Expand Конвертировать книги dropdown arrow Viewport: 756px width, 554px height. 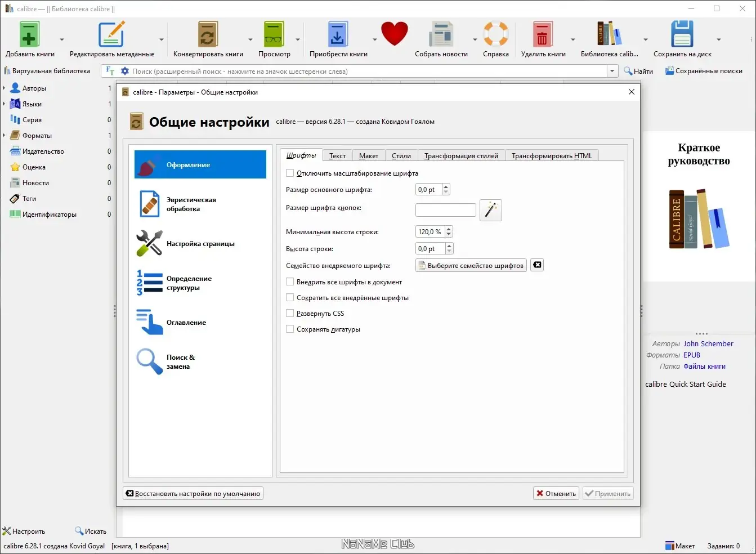coord(250,39)
